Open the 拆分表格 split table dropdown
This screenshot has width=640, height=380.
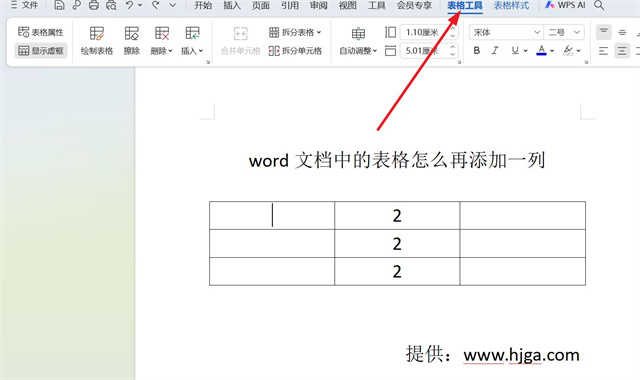[295, 32]
